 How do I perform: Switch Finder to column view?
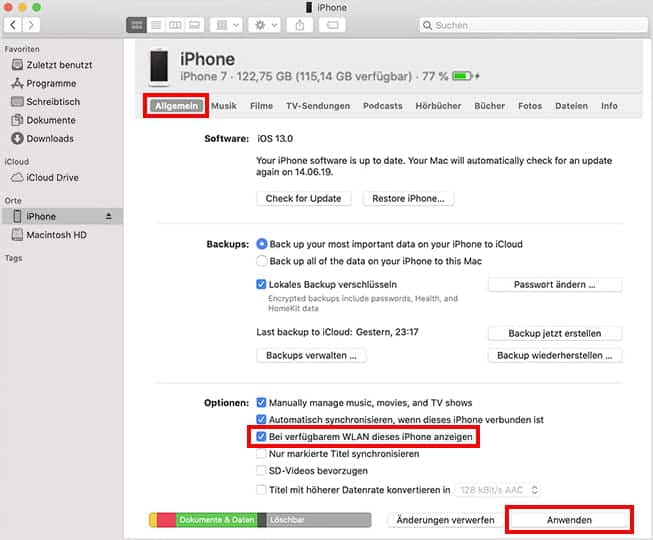175,25
